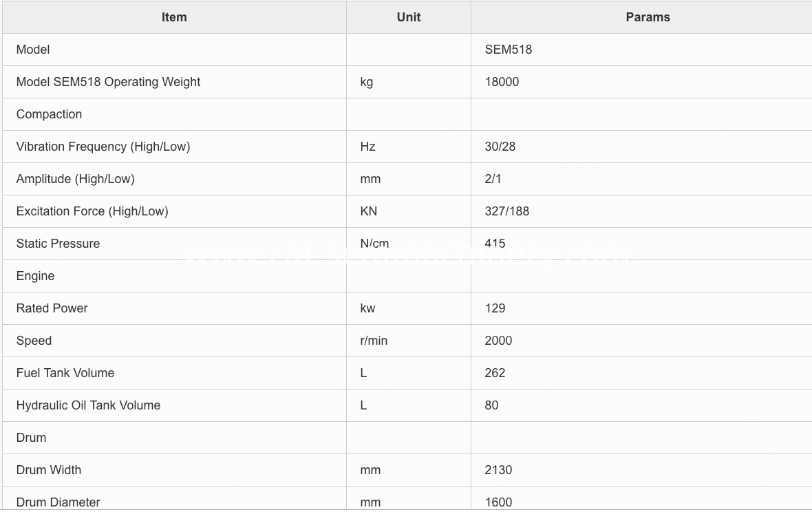Click the Engine section row

[x=407, y=276]
